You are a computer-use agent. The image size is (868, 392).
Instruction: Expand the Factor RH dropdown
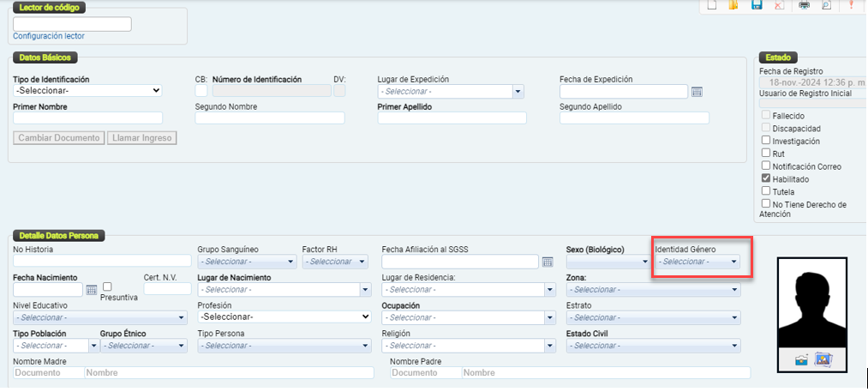click(335, 262)
